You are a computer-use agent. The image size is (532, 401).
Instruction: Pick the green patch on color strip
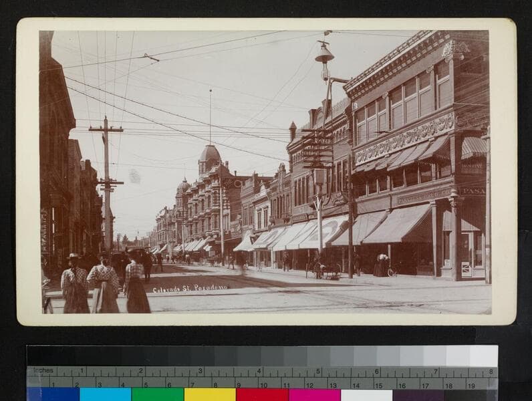[x=157, y=394]
